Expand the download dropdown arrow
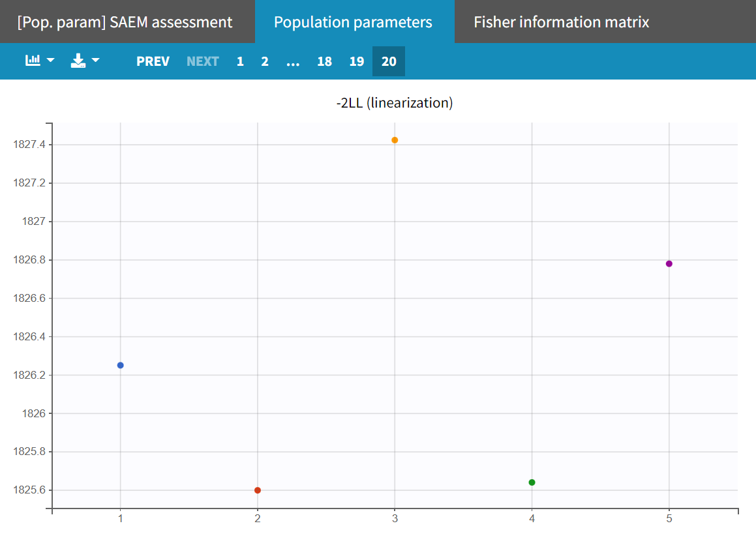 [96, 61]
